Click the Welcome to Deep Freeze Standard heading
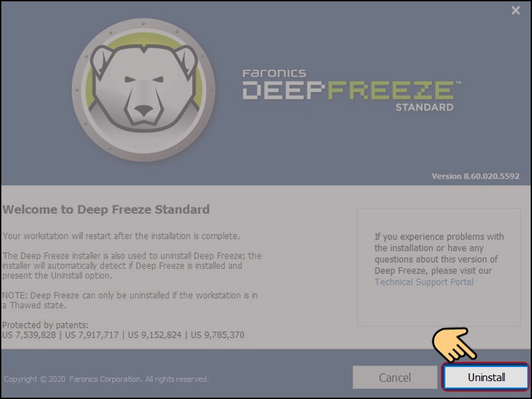 [106, 209]
